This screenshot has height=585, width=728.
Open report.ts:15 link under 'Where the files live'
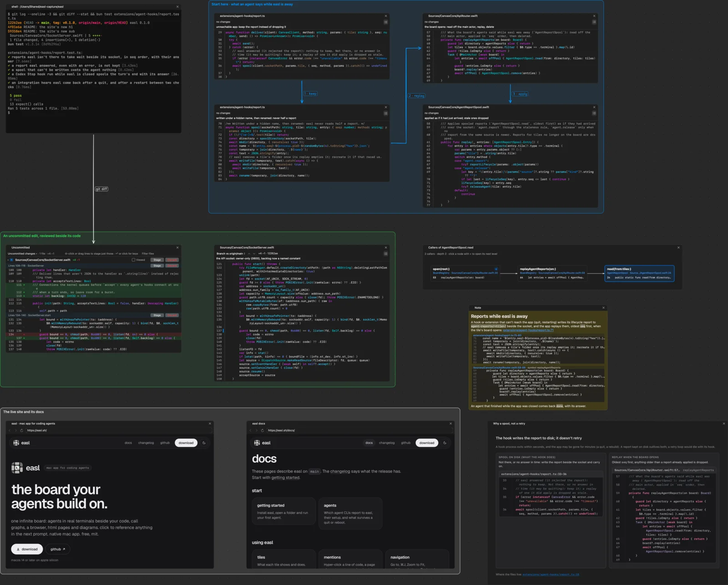click(x=551, y=575)
